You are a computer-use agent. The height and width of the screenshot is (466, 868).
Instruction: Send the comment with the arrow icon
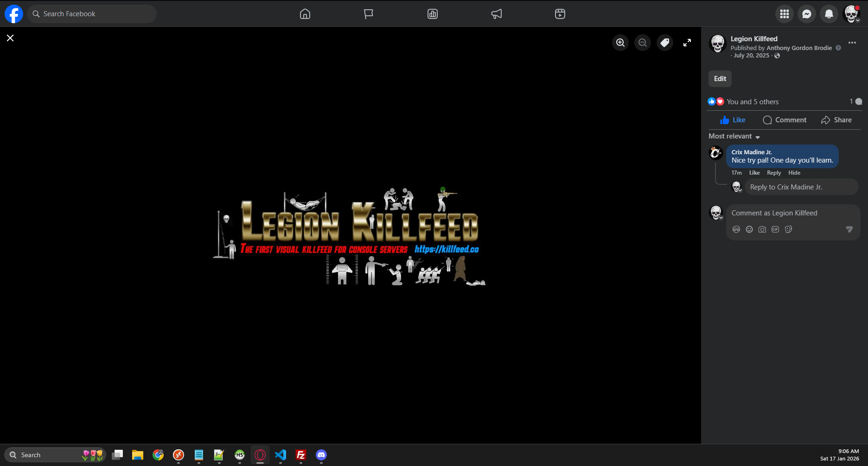click(849, 229)
